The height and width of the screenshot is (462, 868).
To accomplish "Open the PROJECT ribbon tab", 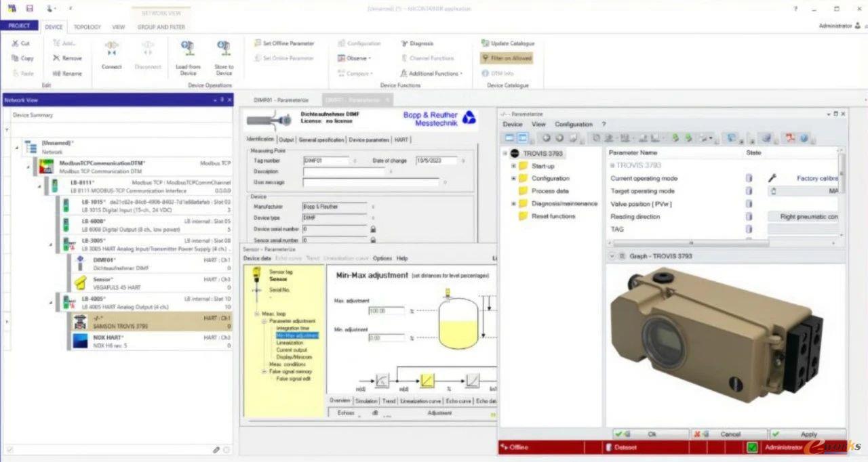I will [x=19, y=26].
